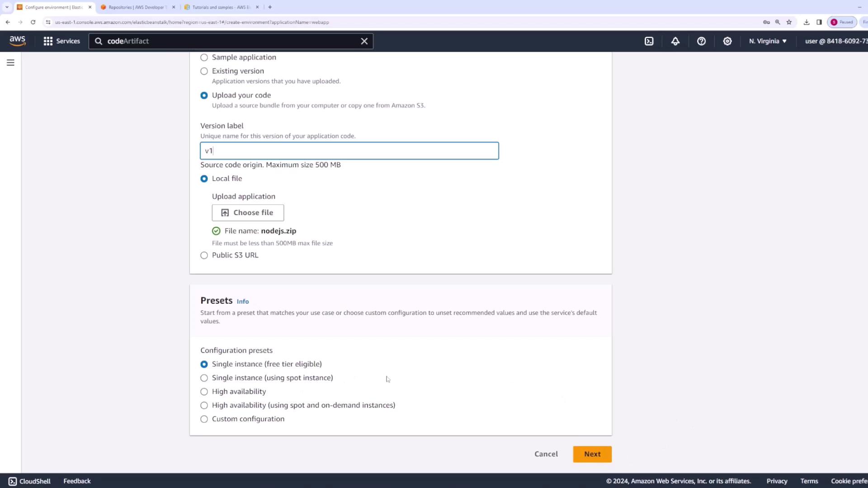Open the browser tab list chevron
This screenshot has height=488, width=868.
point(7,7)
